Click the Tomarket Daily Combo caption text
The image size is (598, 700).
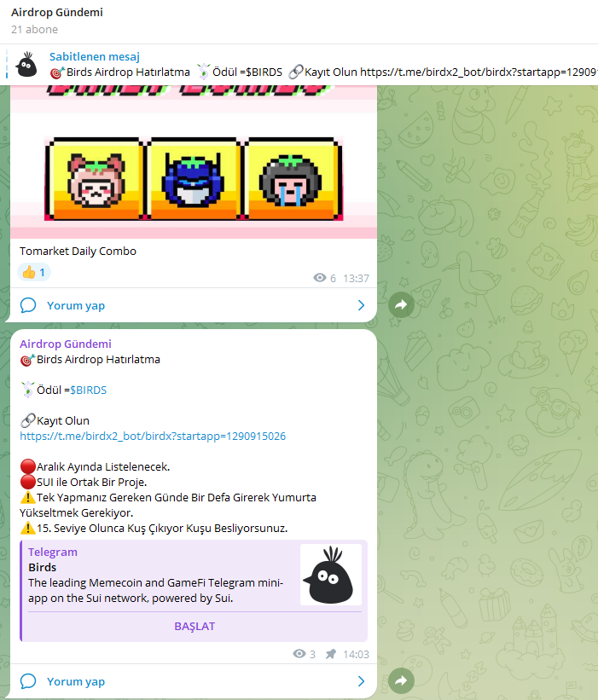coord(78,252)
